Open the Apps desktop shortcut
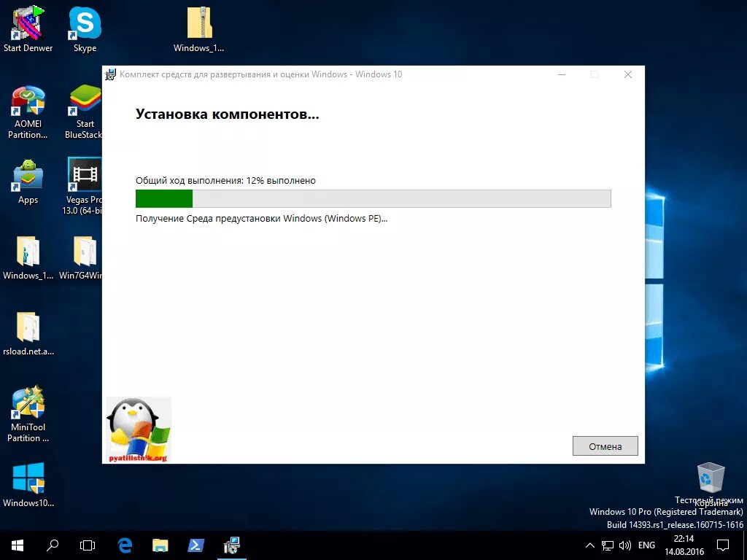The image size is (747, 560). coord(28,182)
